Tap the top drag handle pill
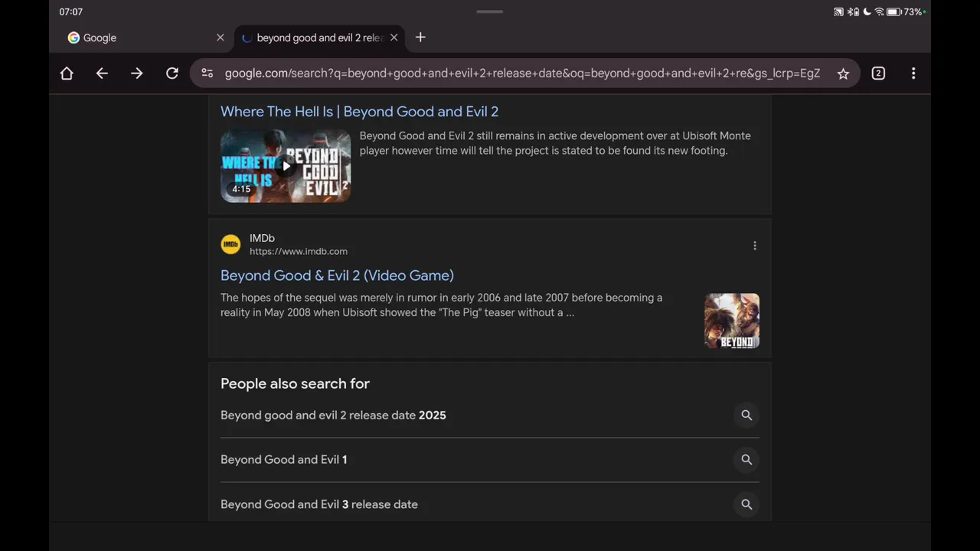Screen dimensions: 980x551 [490, 11]
